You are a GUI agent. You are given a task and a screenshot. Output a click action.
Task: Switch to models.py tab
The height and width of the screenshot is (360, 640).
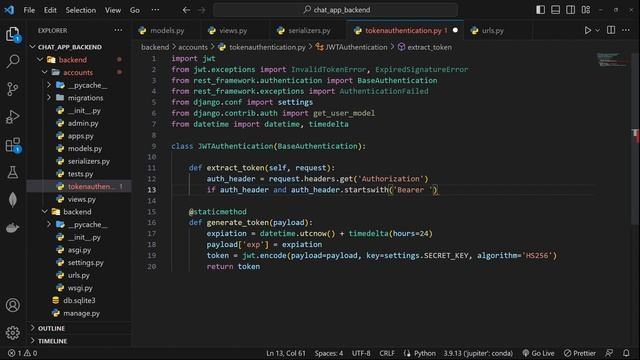[x=167, y=30]
